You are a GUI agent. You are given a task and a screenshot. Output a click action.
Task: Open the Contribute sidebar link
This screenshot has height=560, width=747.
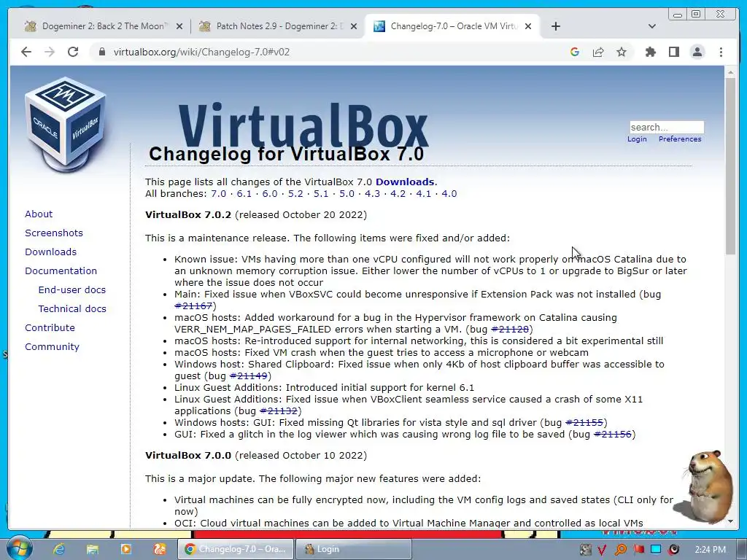[50, 327]
